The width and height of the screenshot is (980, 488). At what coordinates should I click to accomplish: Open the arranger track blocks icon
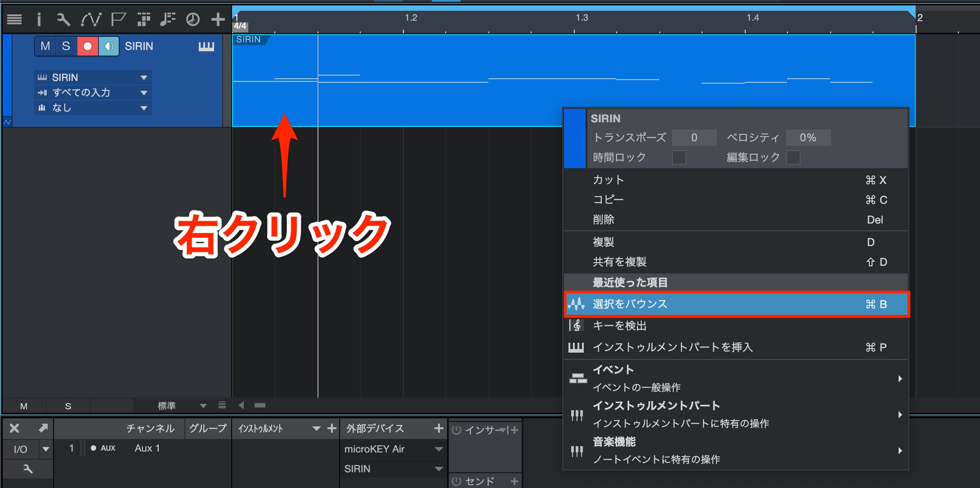pos(143,19)
